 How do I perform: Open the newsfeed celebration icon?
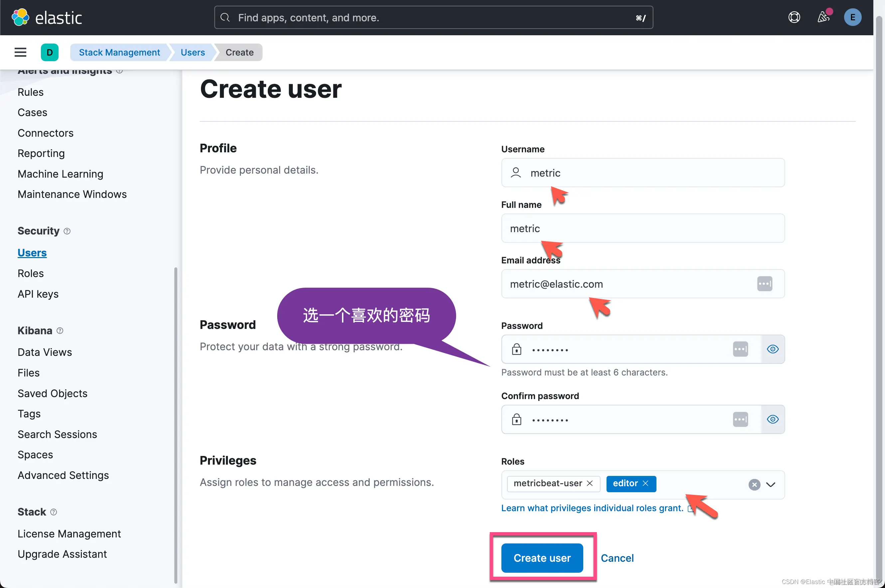[823, 17]
